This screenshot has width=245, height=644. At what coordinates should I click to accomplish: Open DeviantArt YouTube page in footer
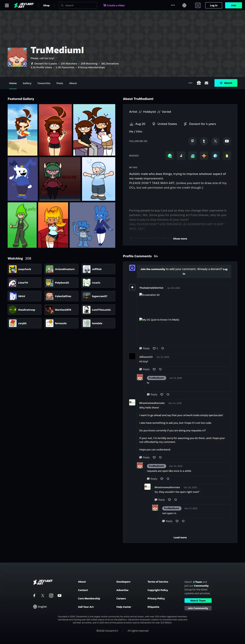[x=60, y=596]
